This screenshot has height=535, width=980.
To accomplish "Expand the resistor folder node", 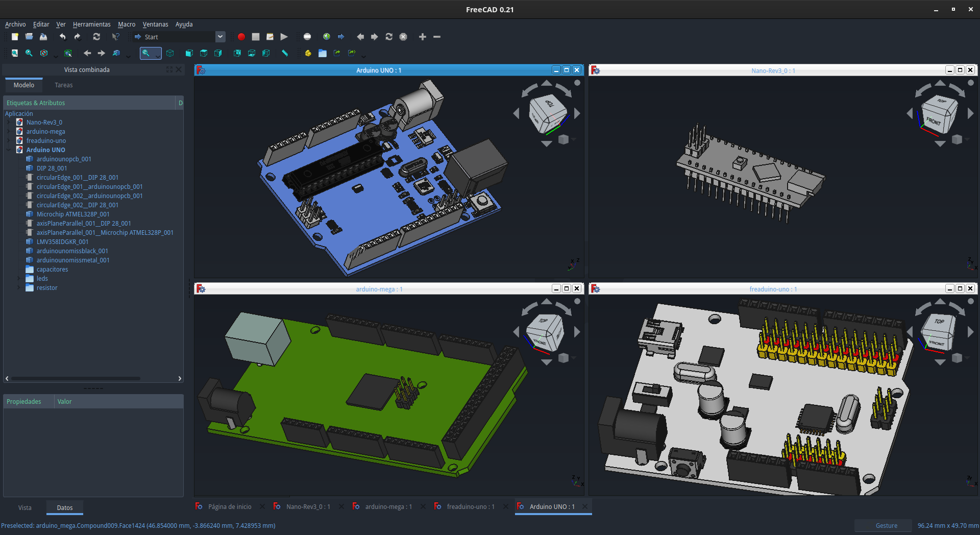I will coord(19,288).
